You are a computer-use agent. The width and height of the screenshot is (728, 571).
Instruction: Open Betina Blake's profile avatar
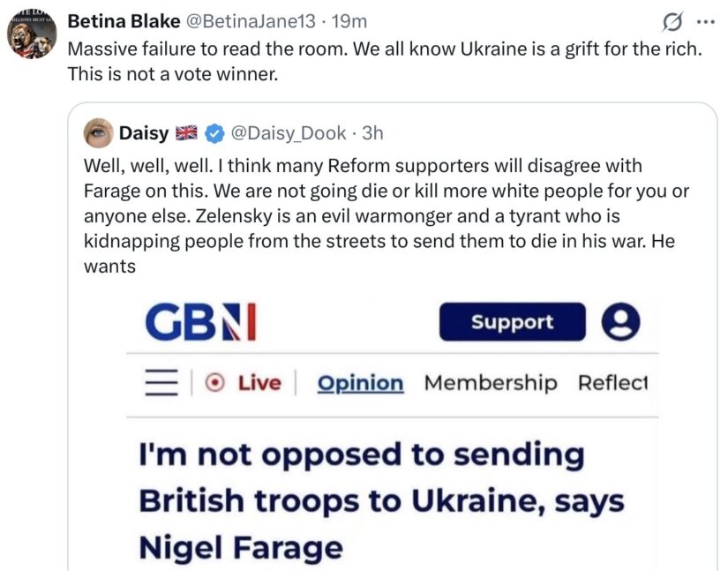[32, 34]
